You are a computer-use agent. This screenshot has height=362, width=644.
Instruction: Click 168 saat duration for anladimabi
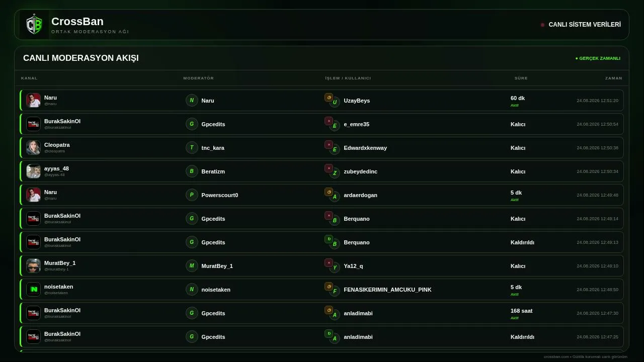pos(521,311)
